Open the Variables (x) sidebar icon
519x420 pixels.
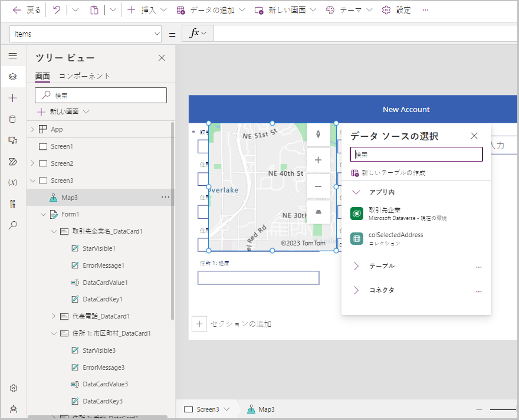(x=12, y=182)
